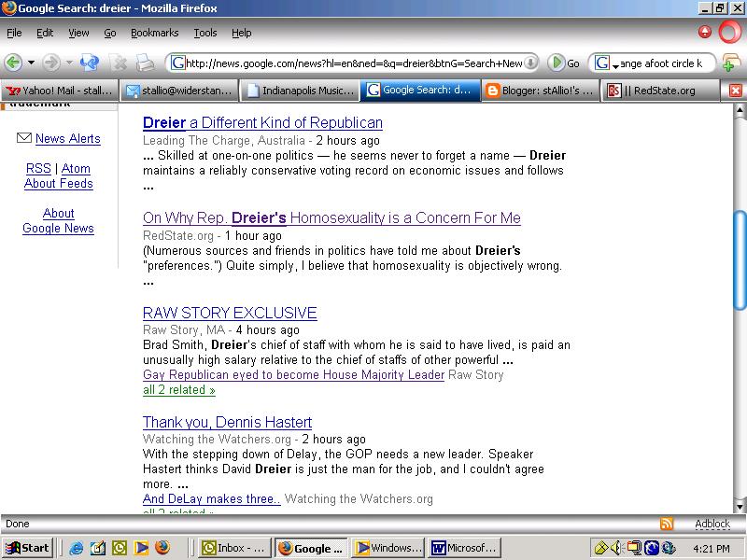Viewport: 747px width, 560px height.
Task: Open the About Feeds link
Action: (59, 184)
